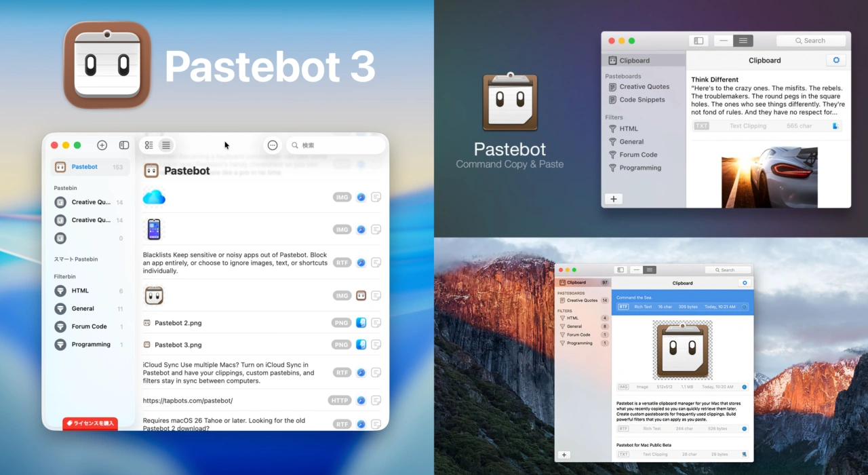This screenshot has height=475, width=868.
Task: Click the Pastebot source icon on IMG row
Action: coord(361,296)
